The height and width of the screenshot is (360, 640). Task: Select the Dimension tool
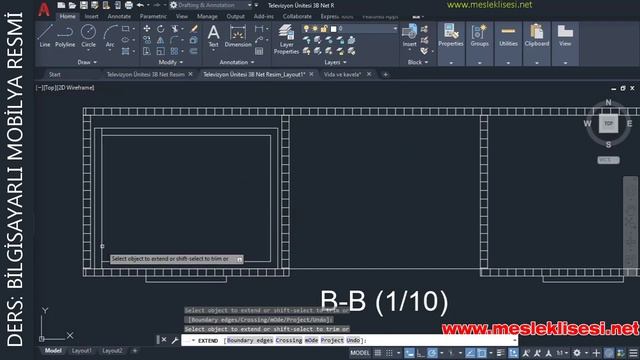point(238,36)
